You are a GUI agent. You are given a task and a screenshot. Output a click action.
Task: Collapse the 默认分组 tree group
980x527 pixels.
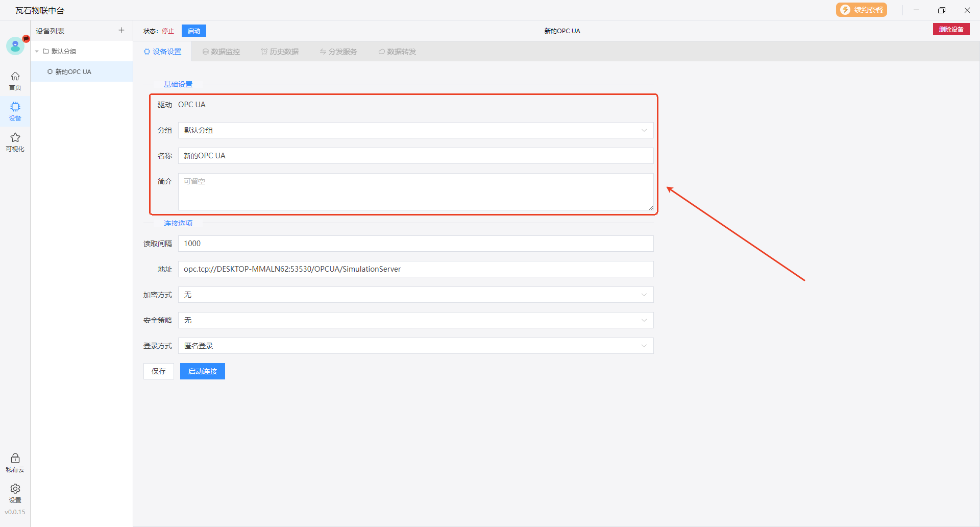click(x=37, y=52)
